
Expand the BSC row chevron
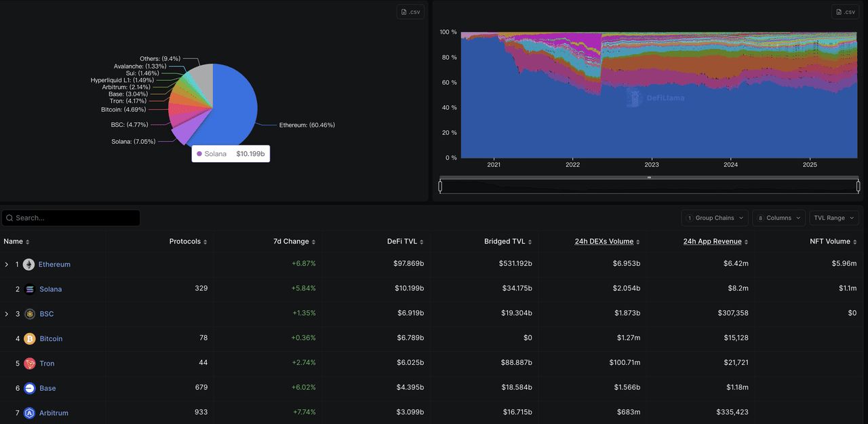[x=7, y=314]
